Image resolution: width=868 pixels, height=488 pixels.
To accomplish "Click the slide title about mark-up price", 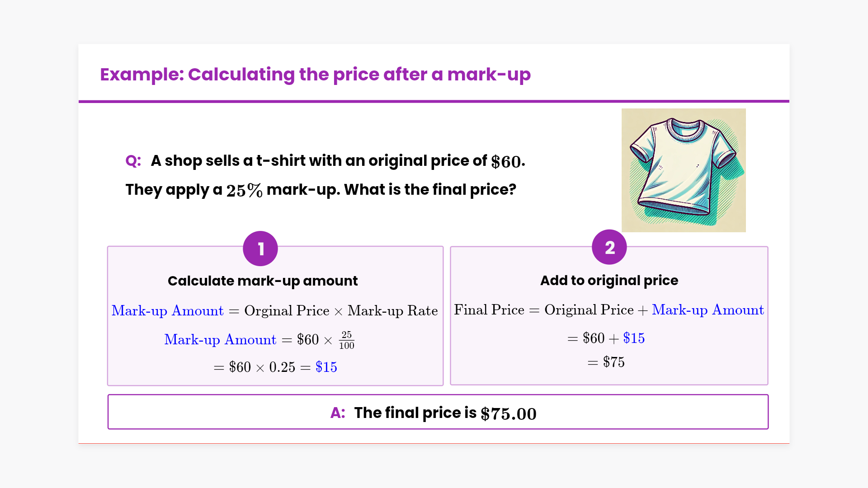I will pyautogui.click(x=315, y=75).
